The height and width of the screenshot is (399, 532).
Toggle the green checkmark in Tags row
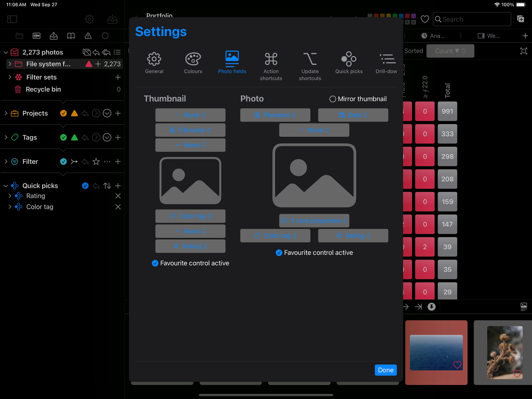63,137
